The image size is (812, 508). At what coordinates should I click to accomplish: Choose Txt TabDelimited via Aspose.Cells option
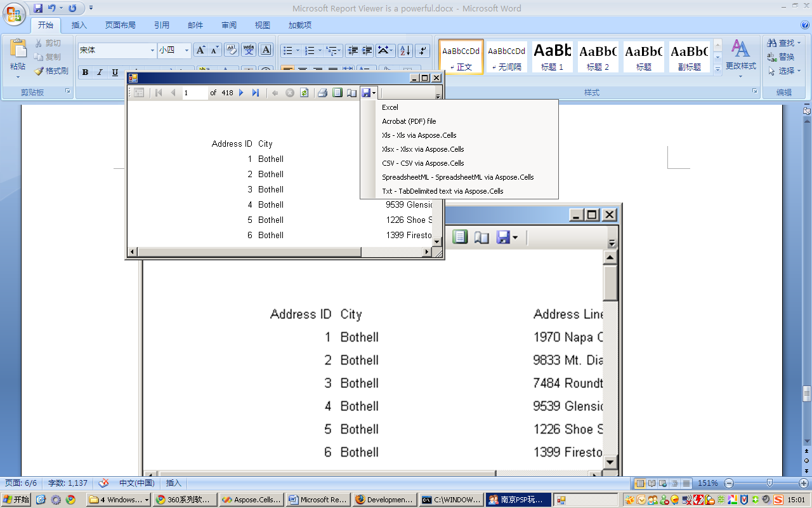click(x=459, y=191)
